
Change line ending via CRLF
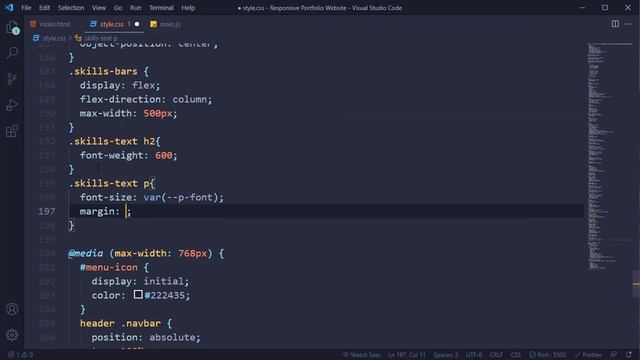pyautogui.click(x=496, y=355)
